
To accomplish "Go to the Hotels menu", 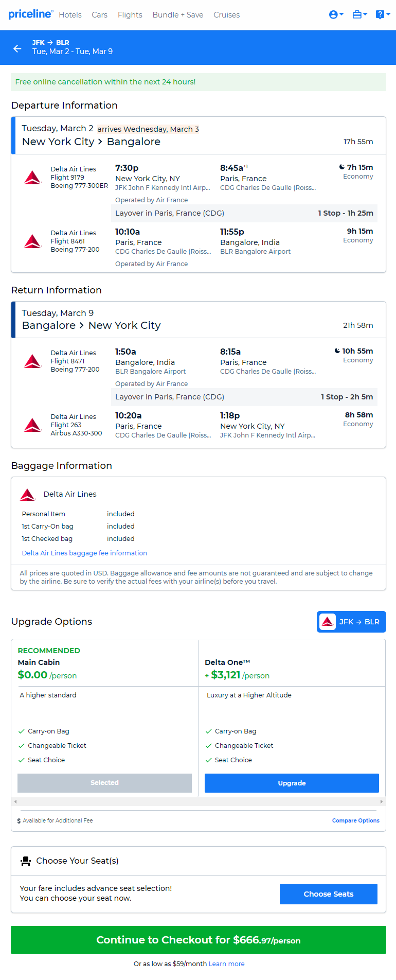I will click(x=70, y=15).
